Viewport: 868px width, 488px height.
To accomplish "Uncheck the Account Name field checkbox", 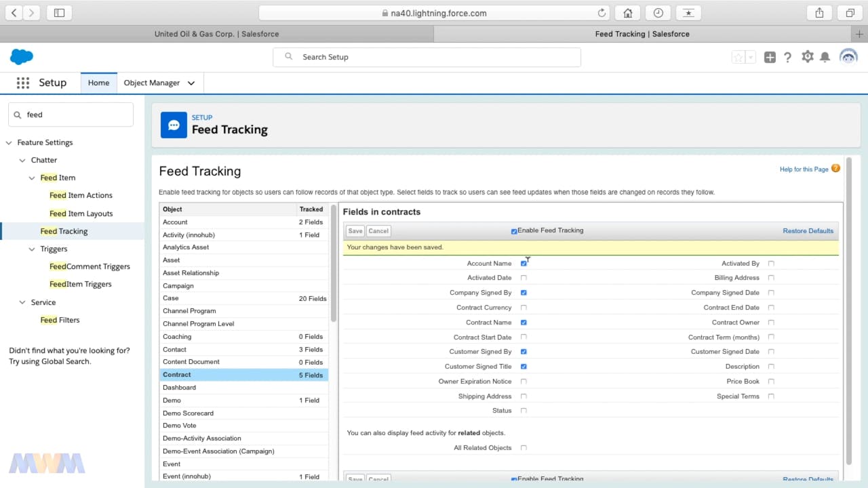I will pyautogui.click(x=524, y=264).
